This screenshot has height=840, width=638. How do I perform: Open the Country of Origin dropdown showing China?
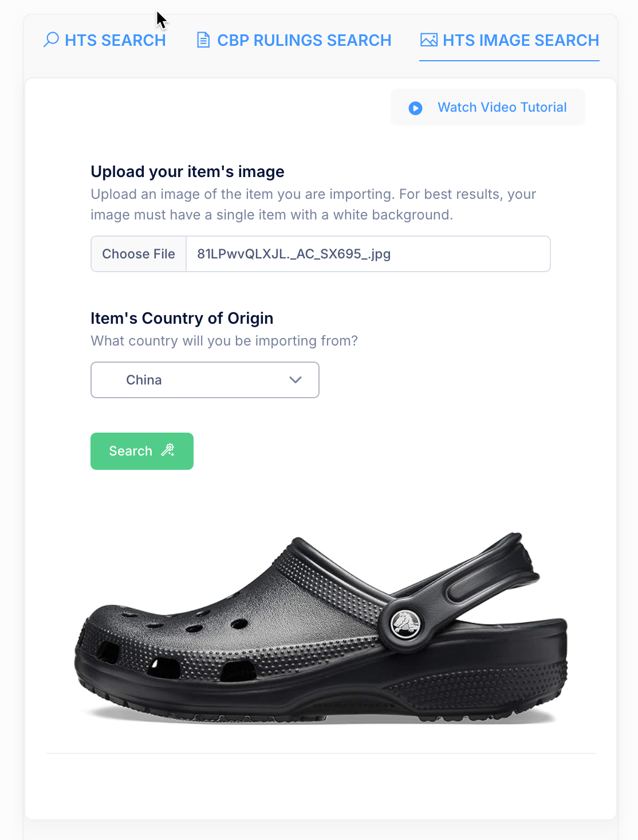point(205,380)
